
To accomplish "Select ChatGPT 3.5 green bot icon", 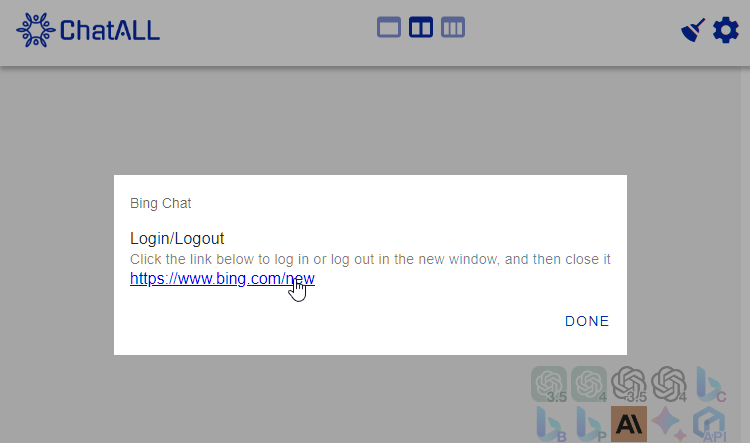I will 549,384.
